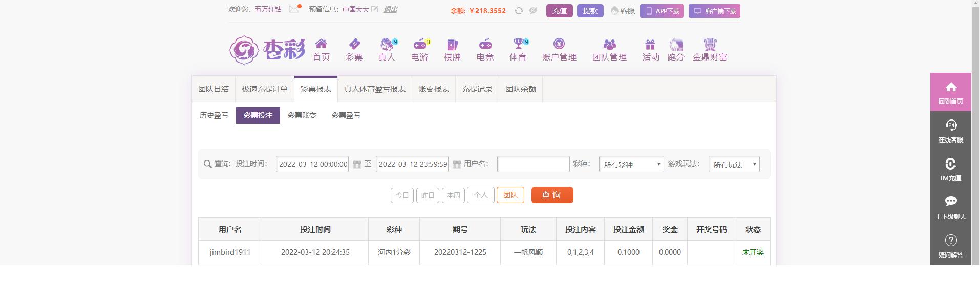Viewport: 980px width, 281px height.
Task: Click the 退出 logout link
Action: tap(390, 9)
